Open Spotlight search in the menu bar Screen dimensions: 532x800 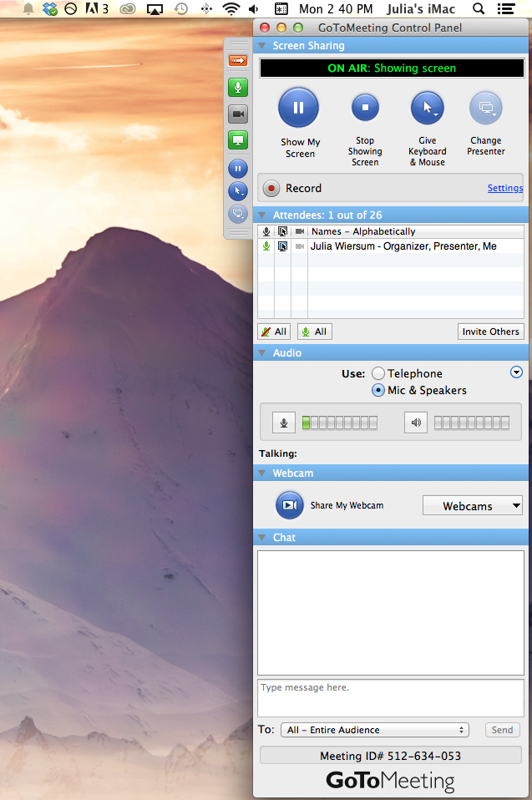[x=479, y=8]
